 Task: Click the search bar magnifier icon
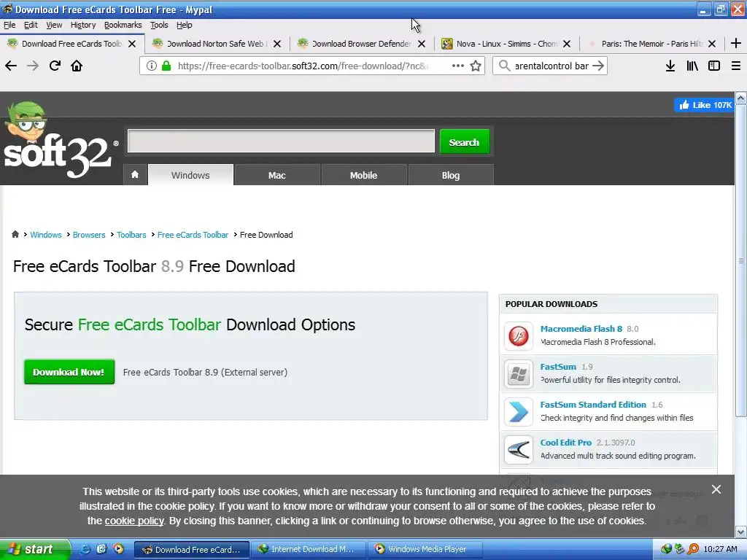pos(504,66)
